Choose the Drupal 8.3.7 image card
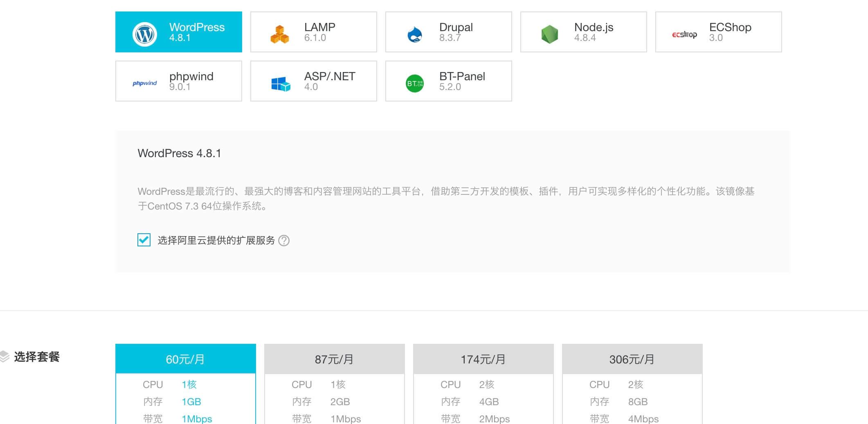This screenshot has width=868, height=424. tap(449, 32)
